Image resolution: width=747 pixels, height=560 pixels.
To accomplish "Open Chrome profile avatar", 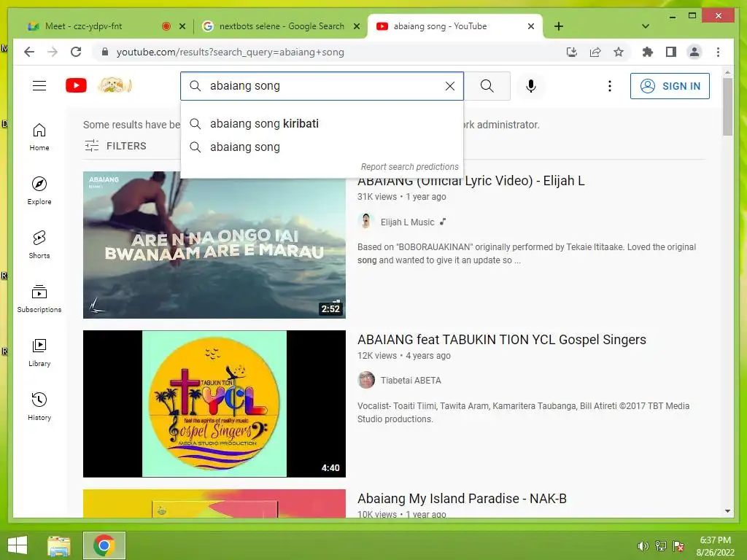I will (694, 52).
